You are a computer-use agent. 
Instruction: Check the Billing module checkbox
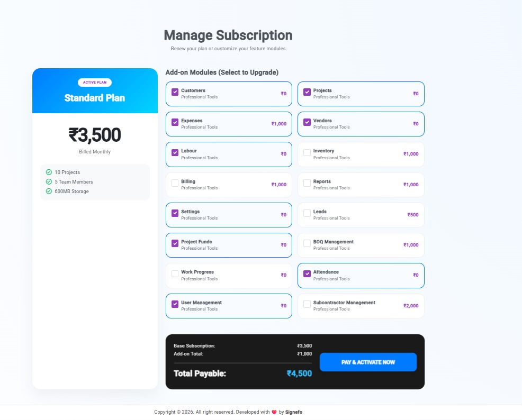coord(175,183)
